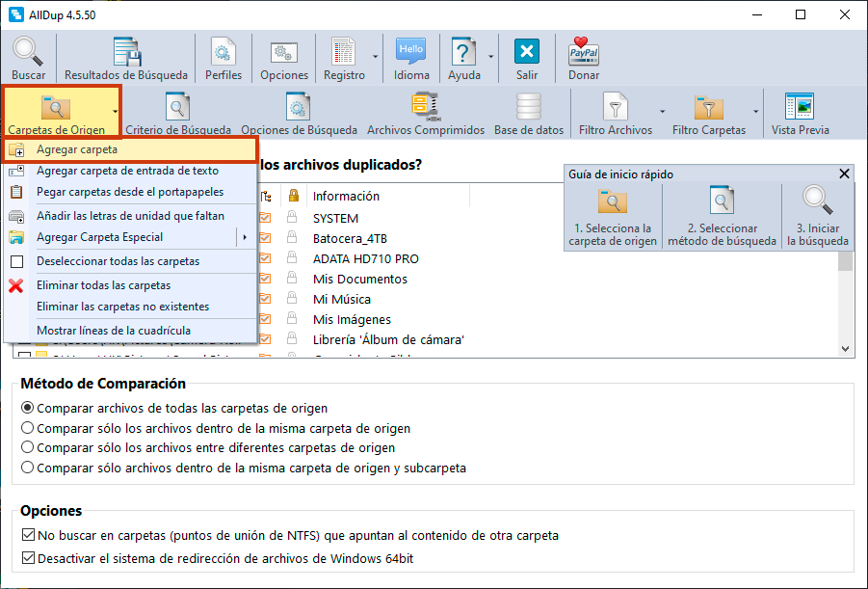Toggle subfolder checkbox in ADATA HD710 PRO row

(265, 258)
